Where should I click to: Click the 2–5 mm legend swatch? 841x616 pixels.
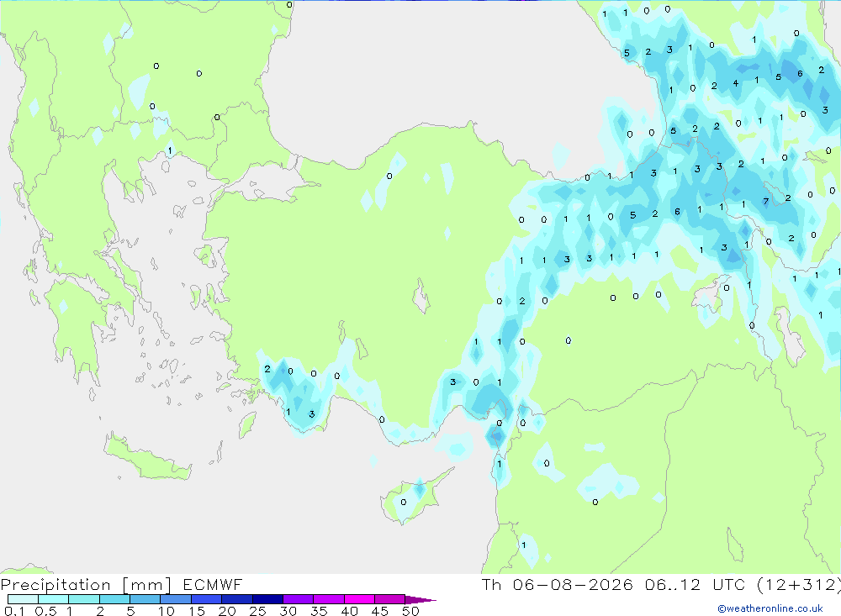[x=114, y=599]
